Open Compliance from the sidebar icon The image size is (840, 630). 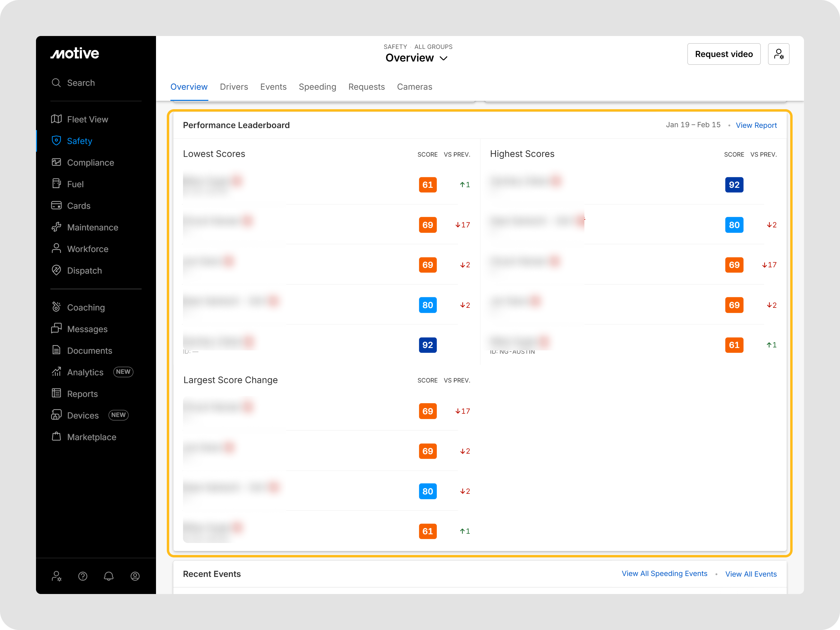[56, 162]
